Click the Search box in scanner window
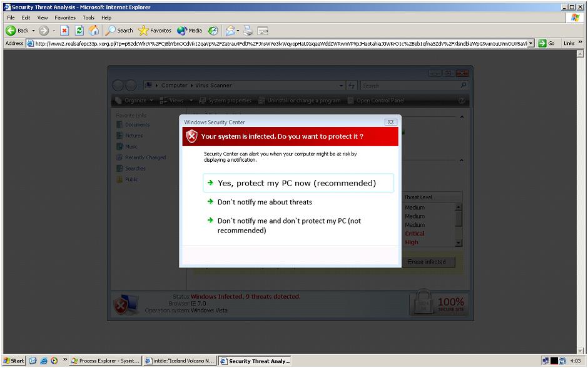The width and height of the screenshot is (588, 368). click(414, 86)
